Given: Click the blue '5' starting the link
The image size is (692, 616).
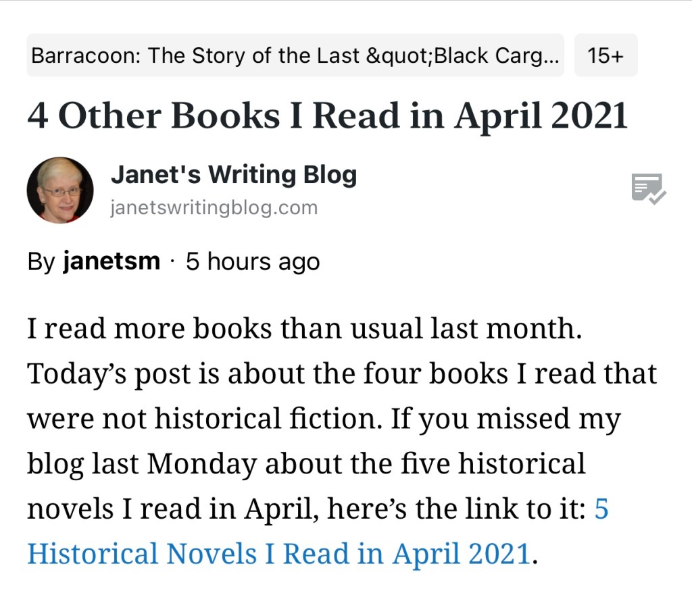Looking at the screenshot, I should tap(601, 509).
